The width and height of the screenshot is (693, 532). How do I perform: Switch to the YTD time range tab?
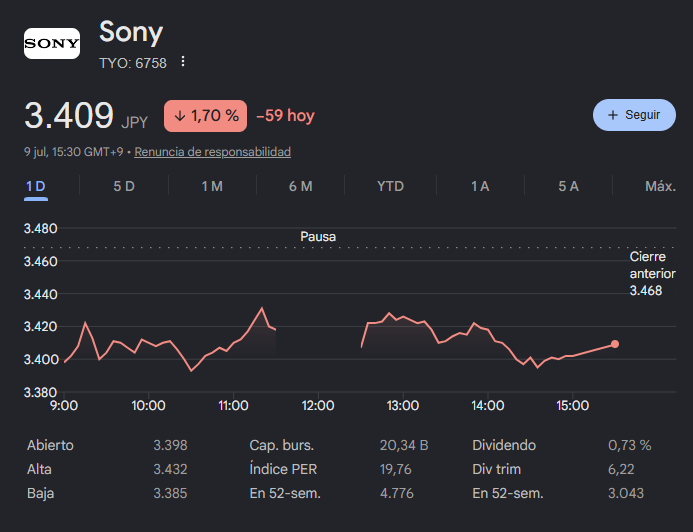[390, 186]
